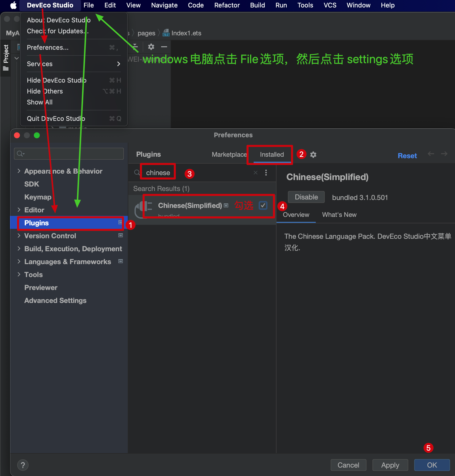Click the Project tool window tab
This screenshot has width=455, height=476.
point(6,58)
